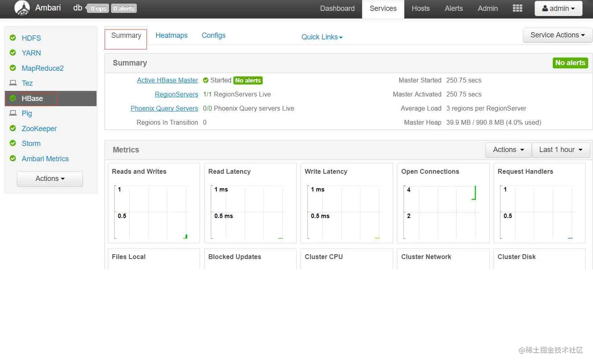Open the Admin tab

[x=488, y=8]
